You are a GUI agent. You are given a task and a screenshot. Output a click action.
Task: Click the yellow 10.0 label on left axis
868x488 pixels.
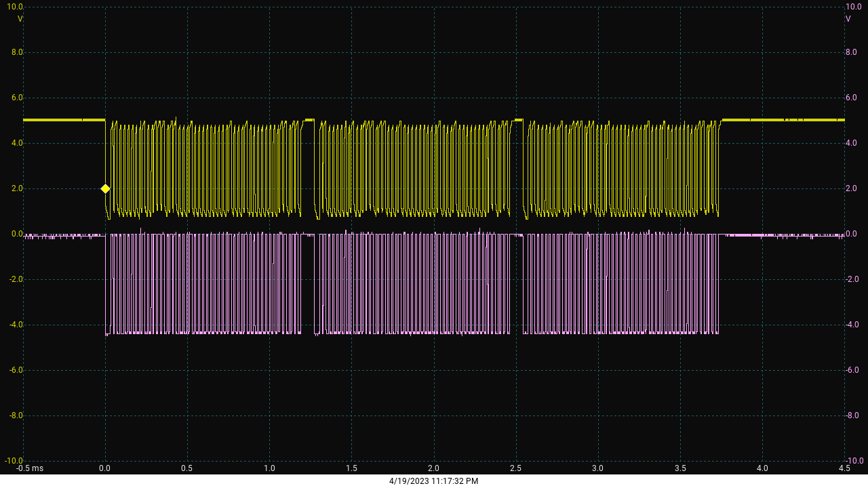[15, 7]
